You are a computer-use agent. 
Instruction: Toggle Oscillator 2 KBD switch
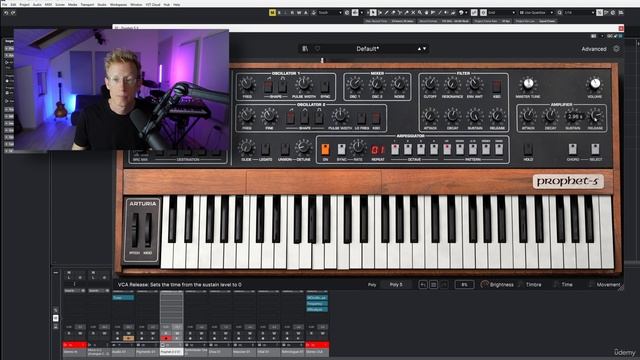point(376,118)
